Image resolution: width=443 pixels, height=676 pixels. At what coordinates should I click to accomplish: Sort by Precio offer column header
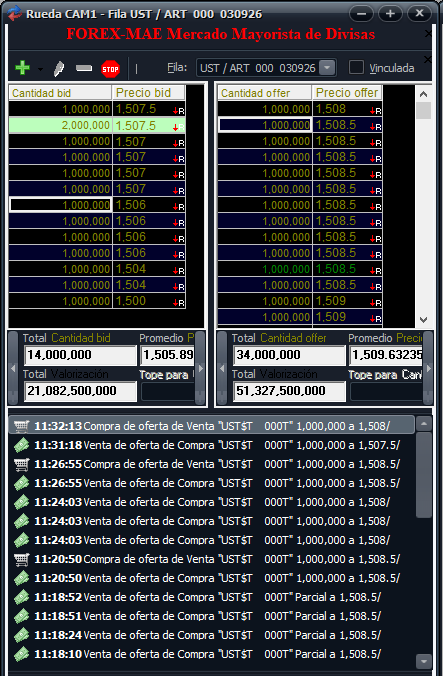347,93
